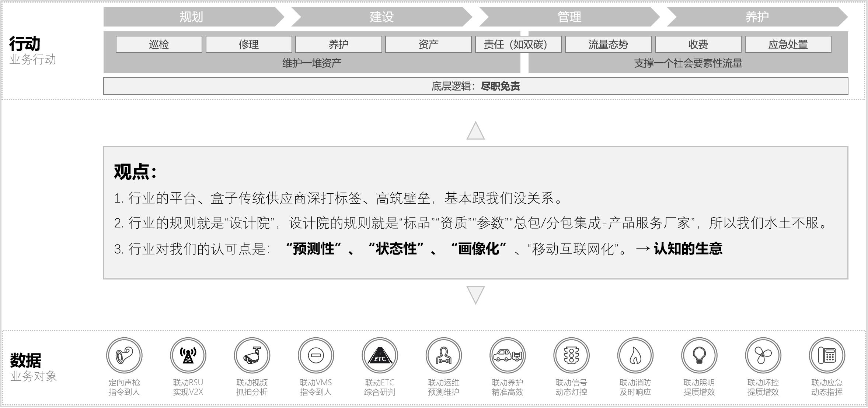Click the 联动运维 technician wrench icon
This screenshot has width=868, height=408.
[x=444, y=355]
